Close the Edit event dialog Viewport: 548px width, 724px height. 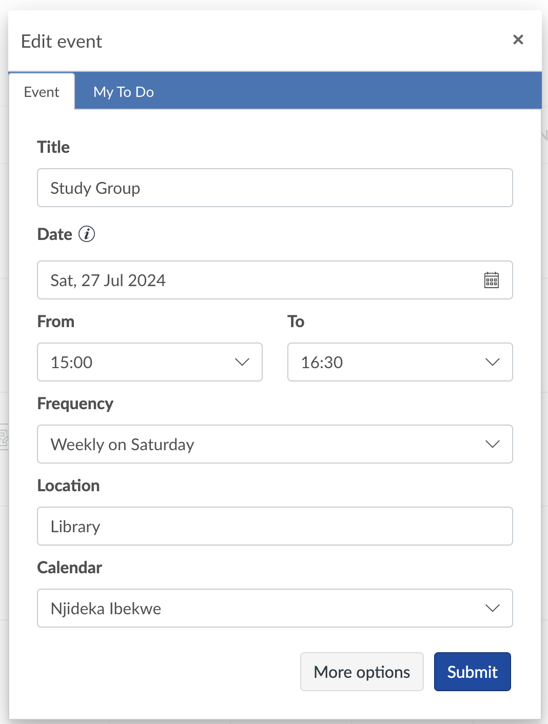(518, 40)
